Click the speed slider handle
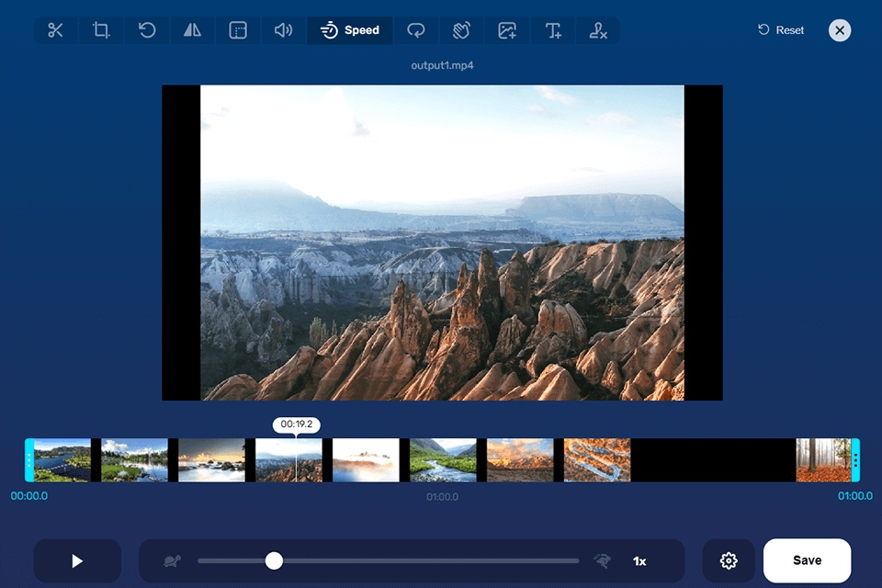This screenshot has width=882, height=588. coord(274,560)
